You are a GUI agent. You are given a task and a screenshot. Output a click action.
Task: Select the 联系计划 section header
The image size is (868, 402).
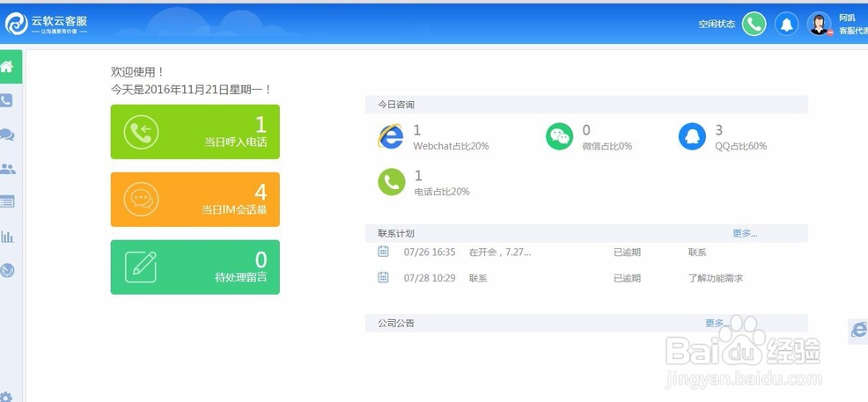coord(586,233)
